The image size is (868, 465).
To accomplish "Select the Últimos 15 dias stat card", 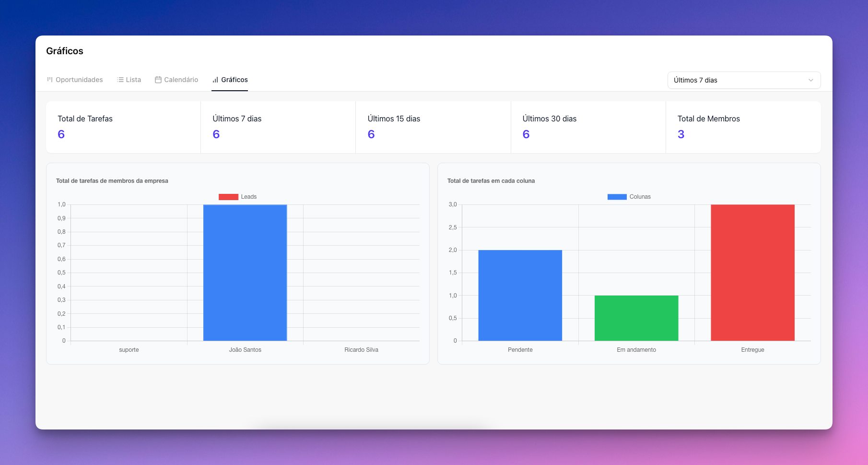I will [433, 127].
